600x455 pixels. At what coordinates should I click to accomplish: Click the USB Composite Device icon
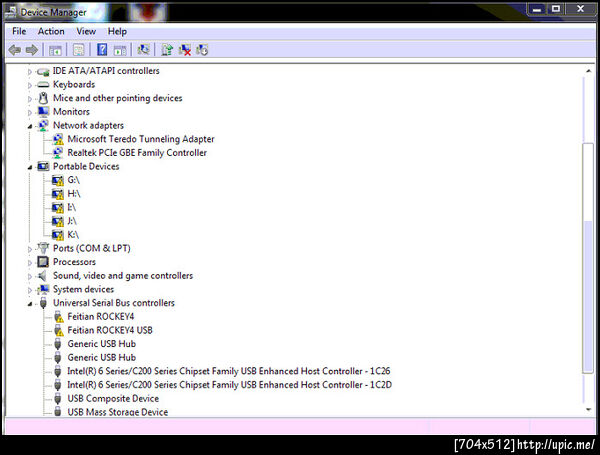(x=58, y=399)
